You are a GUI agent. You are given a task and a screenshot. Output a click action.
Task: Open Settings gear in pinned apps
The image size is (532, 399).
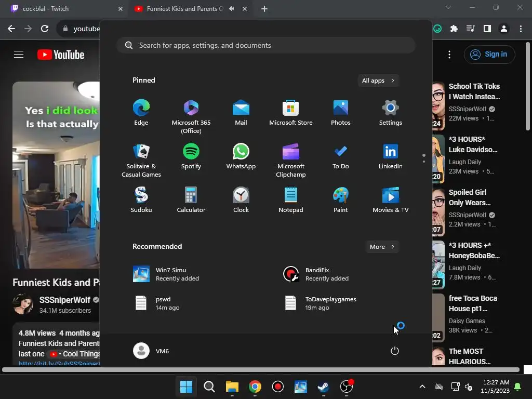pos(391,113)
